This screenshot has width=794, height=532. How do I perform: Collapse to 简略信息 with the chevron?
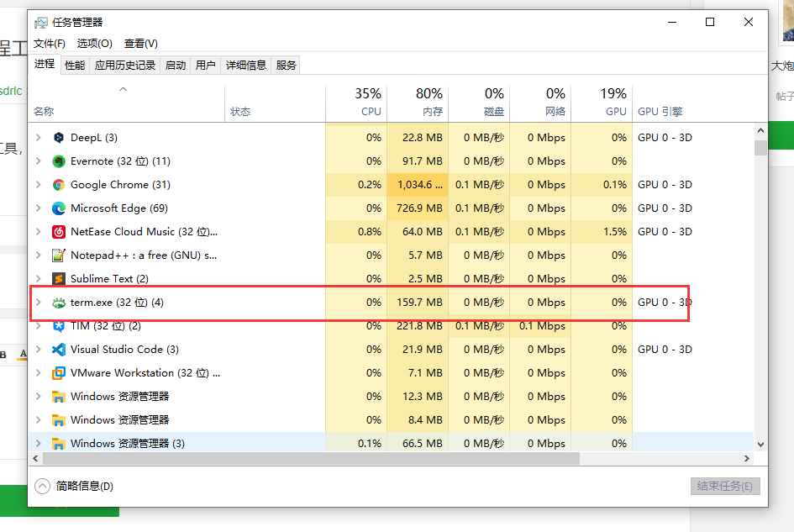pyautogui.click(x=43, y=487)
